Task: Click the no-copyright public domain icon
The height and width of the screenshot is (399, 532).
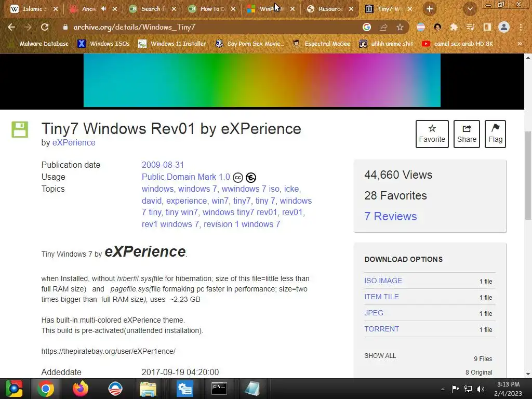Action: point(251,178)
